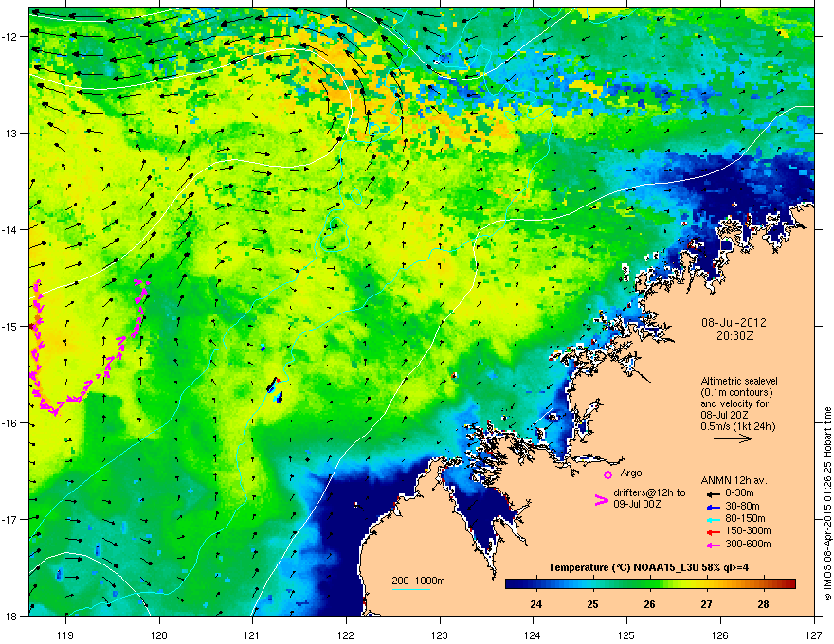Click the 0.5m/s velocity scale arrow

tap(733, 438)
